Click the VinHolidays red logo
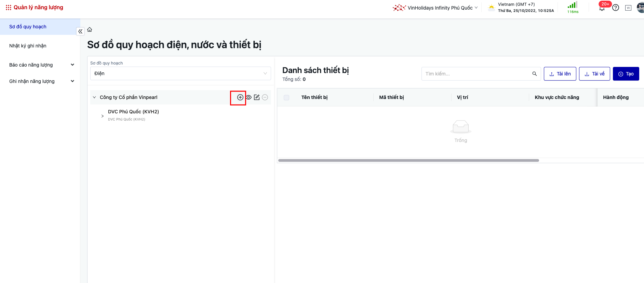This screenshot has width=644, height=283. 399,8
